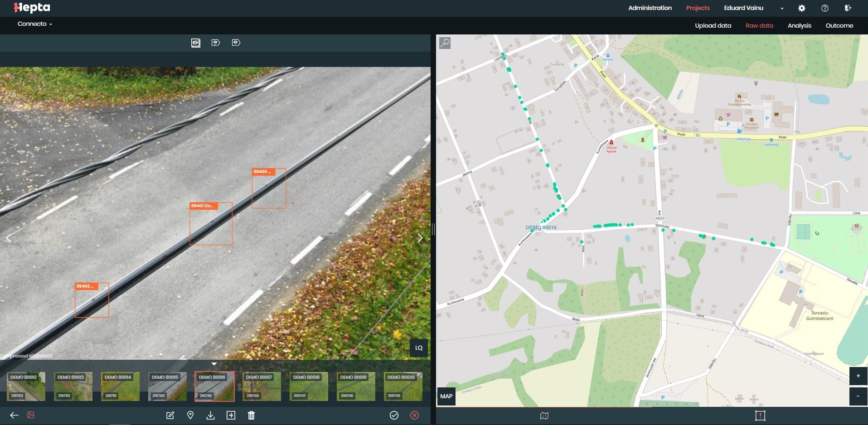Open the DEMO 80018 thumbnail
This screenshot has width=868, height=425.
(309, 386)
